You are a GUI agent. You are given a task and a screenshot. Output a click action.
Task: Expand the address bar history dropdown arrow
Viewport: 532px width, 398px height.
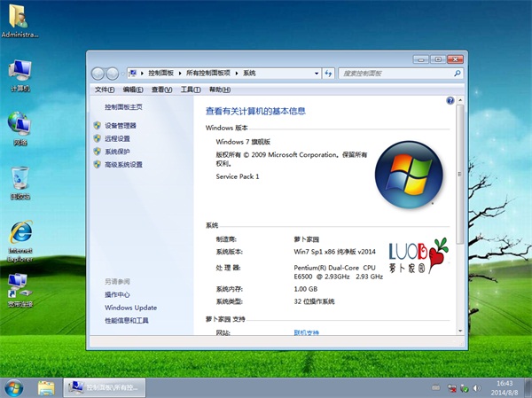click(315, 73)
